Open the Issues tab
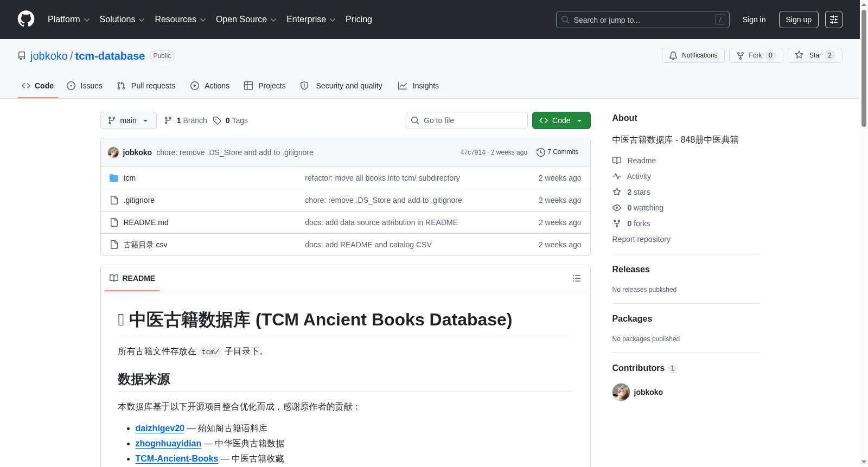Image resolution: width=868 pixels, height=467 pixels. pyautogui.click(x=85, y=86)
